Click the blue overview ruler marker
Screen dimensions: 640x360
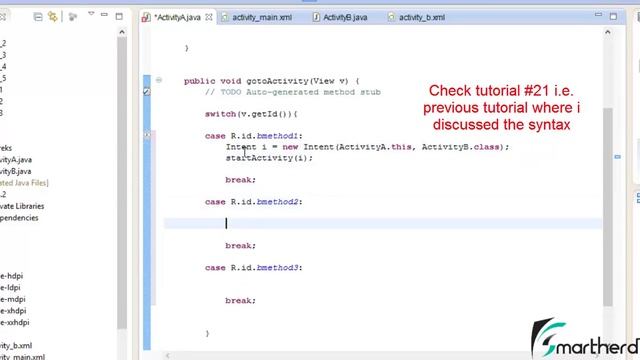click(x=618, y=157)
